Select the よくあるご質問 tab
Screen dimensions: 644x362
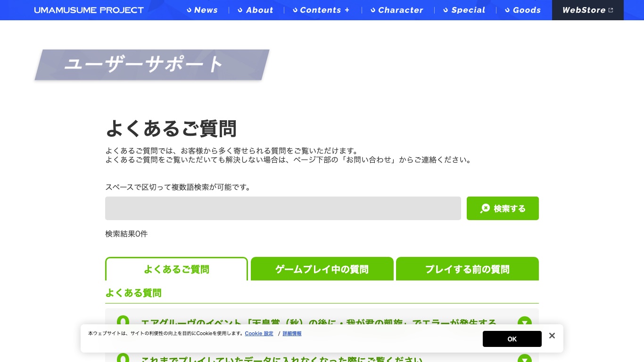pyautogui.click(x=176, y=269)
